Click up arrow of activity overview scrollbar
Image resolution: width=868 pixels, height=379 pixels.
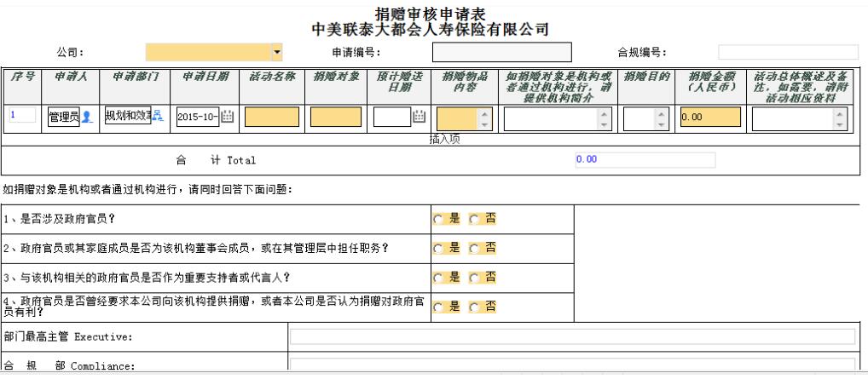(841, 113)
